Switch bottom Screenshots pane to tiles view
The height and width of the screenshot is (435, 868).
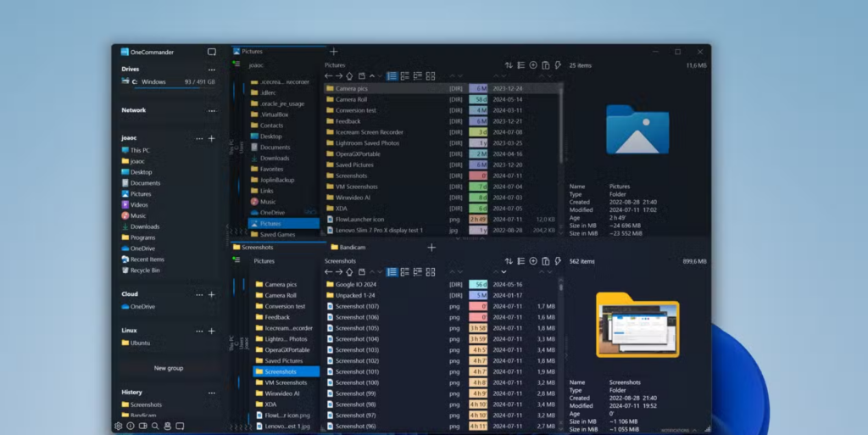[431, 271]
